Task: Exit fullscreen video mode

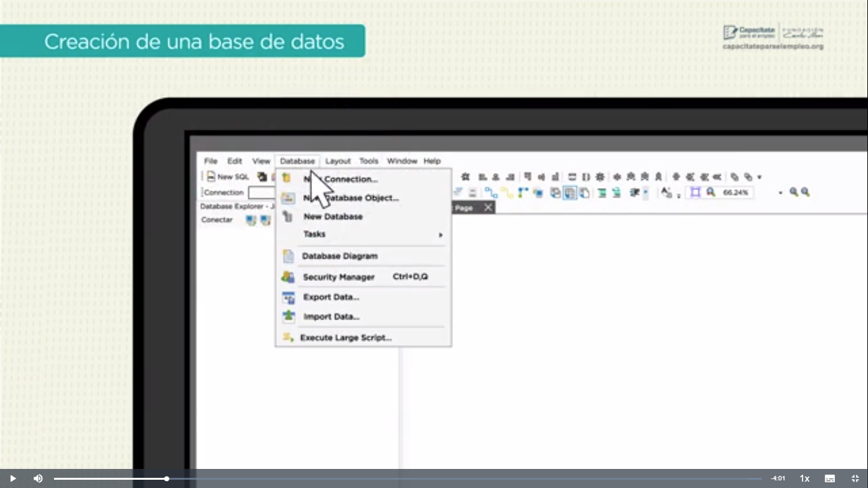Action: (x=855, y=478)
